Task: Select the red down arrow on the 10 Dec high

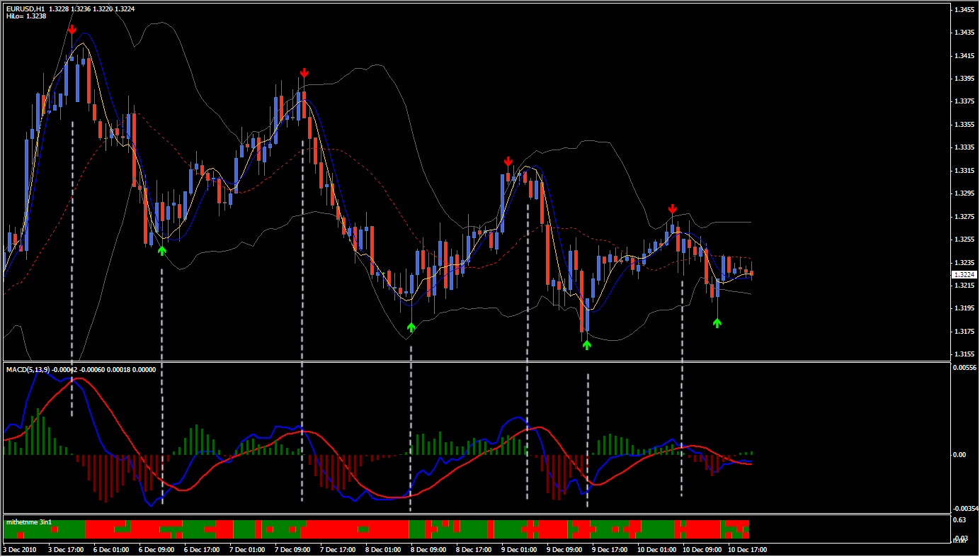Action: click(x=673, y=209)
